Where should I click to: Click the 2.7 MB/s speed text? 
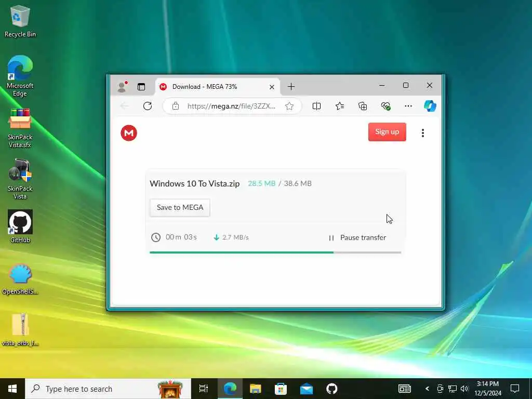pyautogui.click(x=235, y=237)
